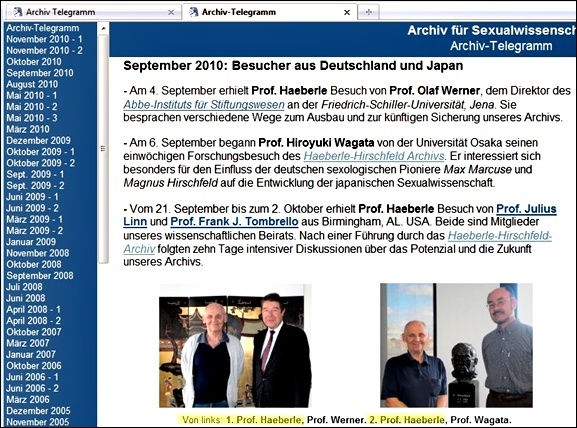Open Sept. 2009 - 2 issue
This screenshot has height=428, width=577.
coord(35,185)
